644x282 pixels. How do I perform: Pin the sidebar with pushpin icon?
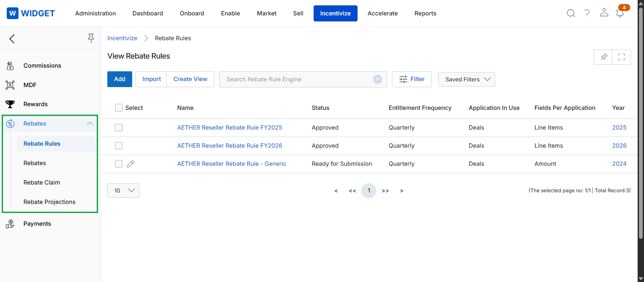(91, 38)
